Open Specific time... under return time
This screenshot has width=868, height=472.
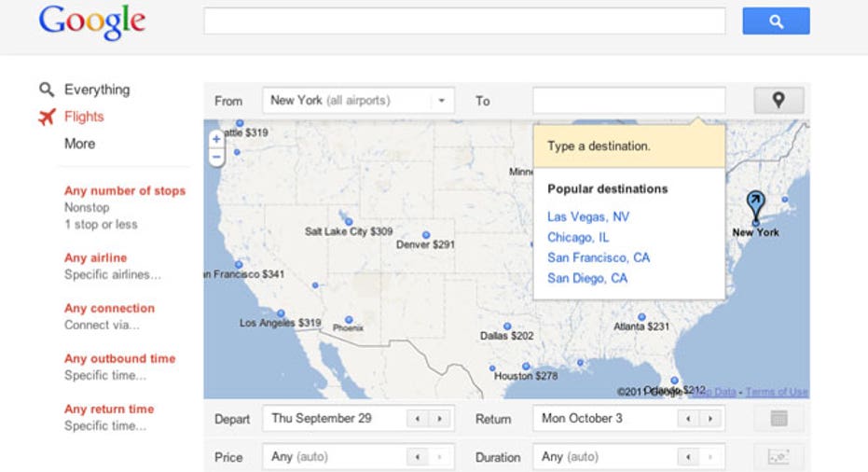[105, 425]
